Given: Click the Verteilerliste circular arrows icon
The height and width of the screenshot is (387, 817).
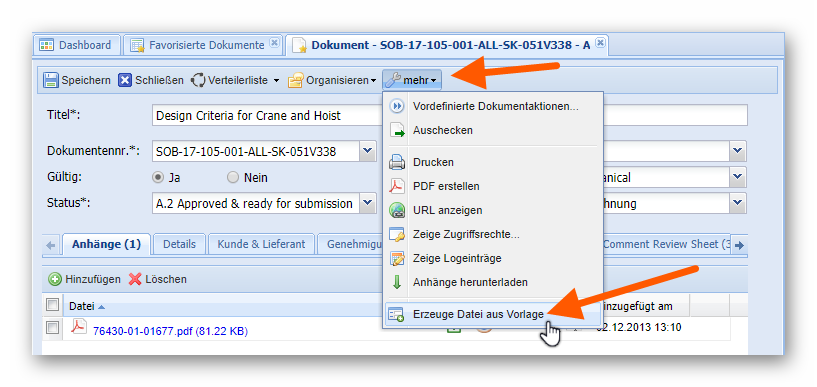Looking at the screenshot, I should (198, 80).
